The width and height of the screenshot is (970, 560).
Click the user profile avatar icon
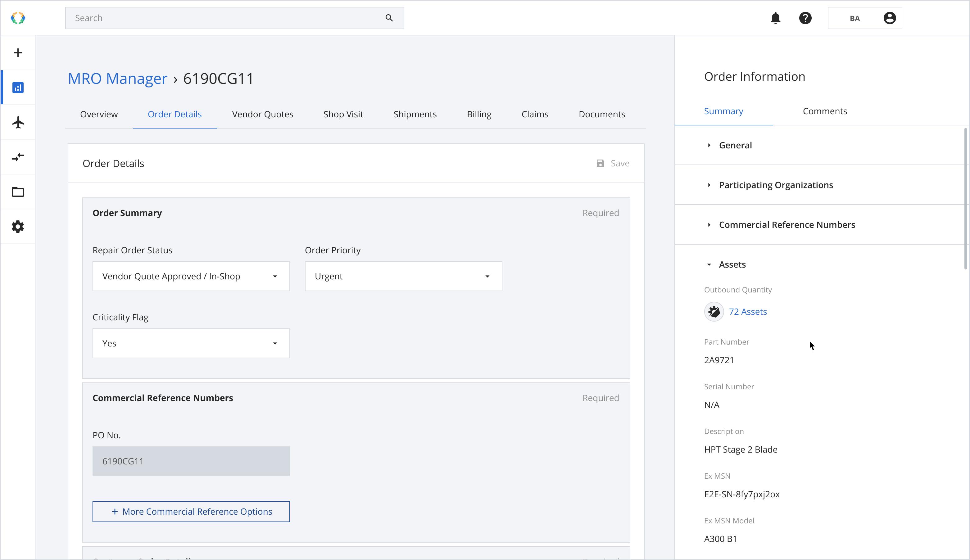click(889, 18)
